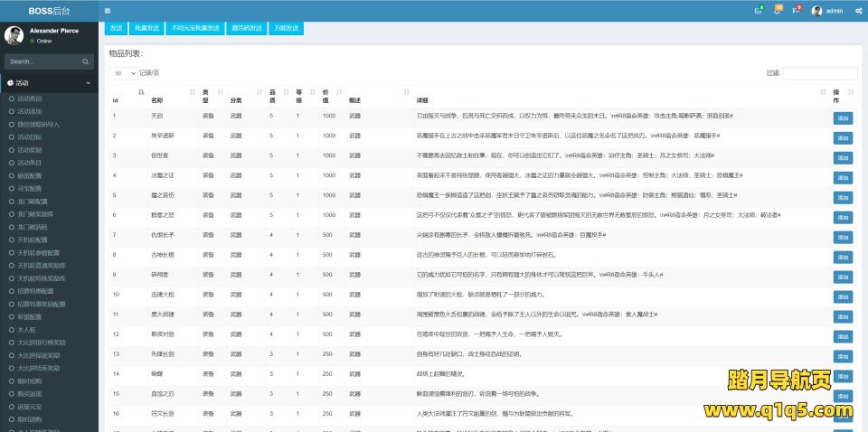
Task: Click the 过滤 filter input field
Action: coord(819,72)
